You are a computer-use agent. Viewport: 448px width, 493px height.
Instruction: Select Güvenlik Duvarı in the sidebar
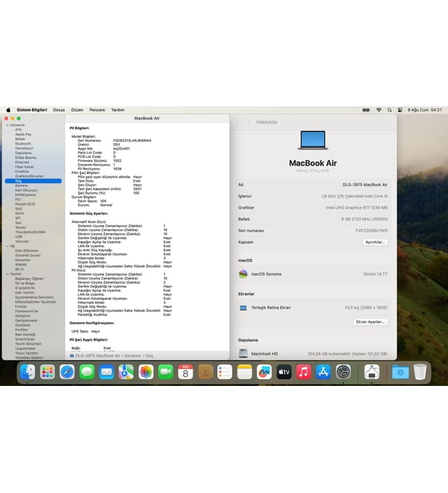pos(28,256)
